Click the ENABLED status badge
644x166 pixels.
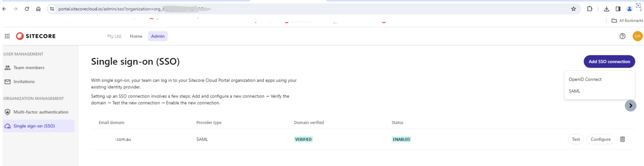[x=401, y=139]
